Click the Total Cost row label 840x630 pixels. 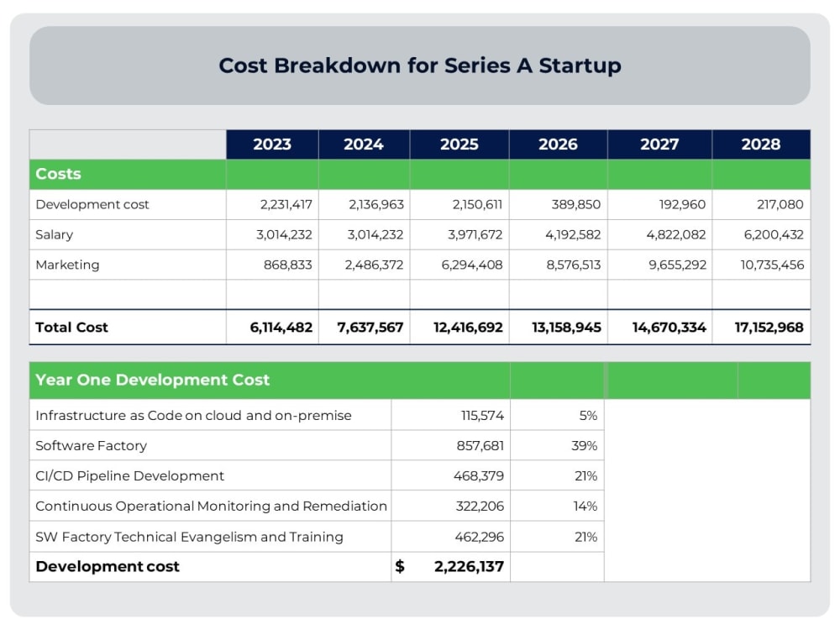click(71, 328)
